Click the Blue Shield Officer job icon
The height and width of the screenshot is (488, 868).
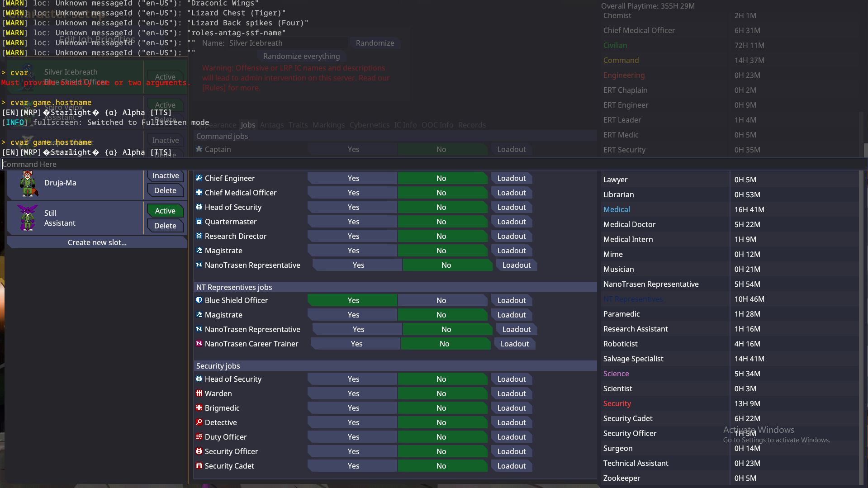pos(199,300)
